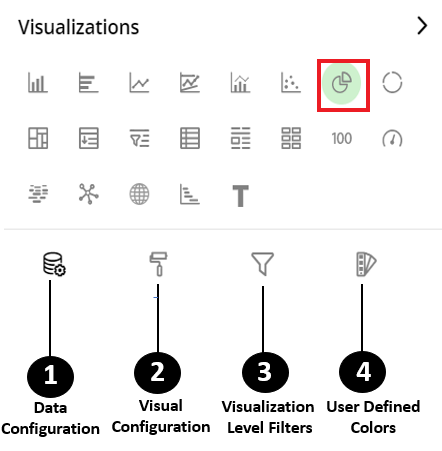The image size is (442, 451).
Task: Select the pivot table visualization icon
Action: point(38,138)
